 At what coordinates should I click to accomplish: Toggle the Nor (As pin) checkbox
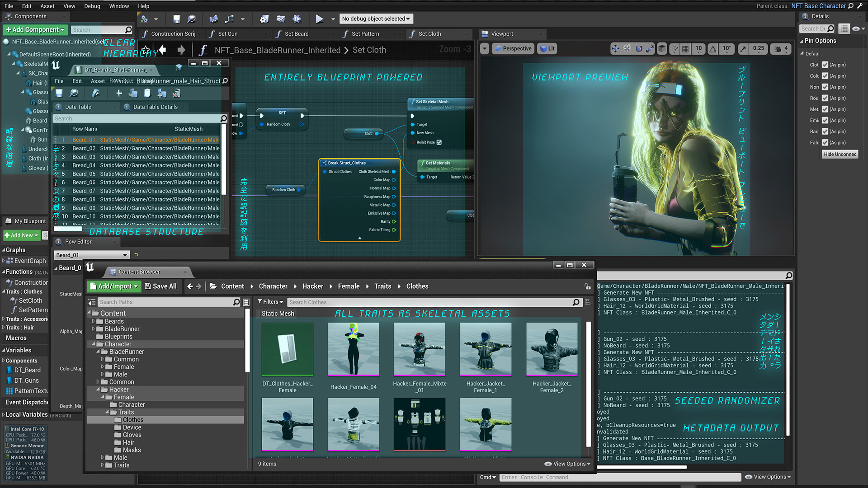tap(825, 87)
